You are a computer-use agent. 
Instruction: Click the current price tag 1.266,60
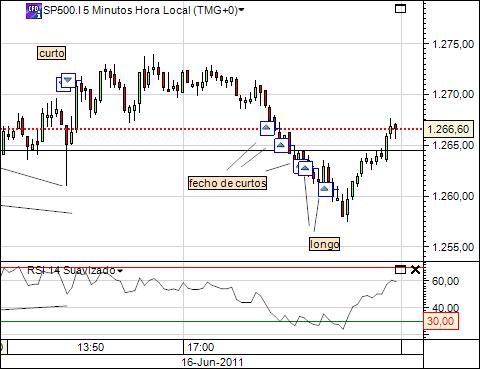(x=448, y=129)
